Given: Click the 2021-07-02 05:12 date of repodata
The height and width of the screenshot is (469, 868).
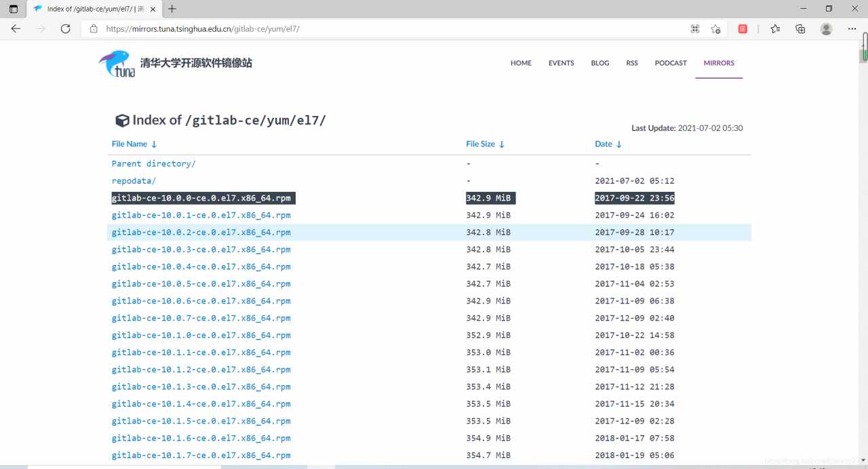Looking at the screenshot, I should 635,181.
